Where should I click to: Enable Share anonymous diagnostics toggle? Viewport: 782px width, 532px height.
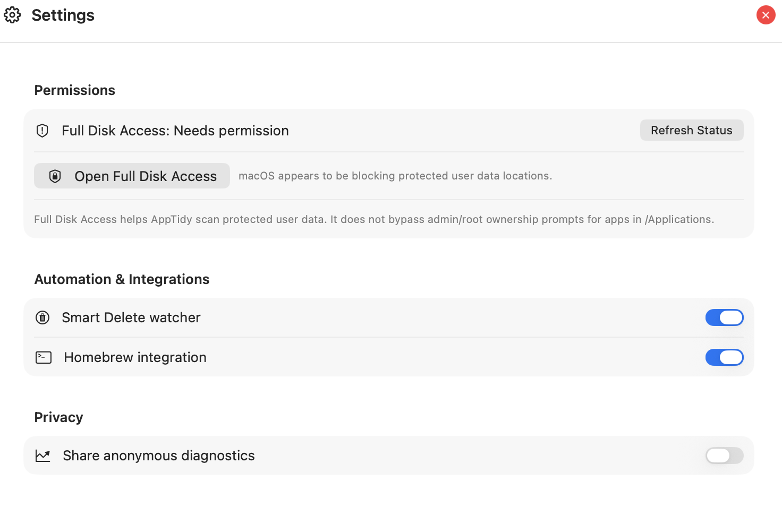point(724,456)
